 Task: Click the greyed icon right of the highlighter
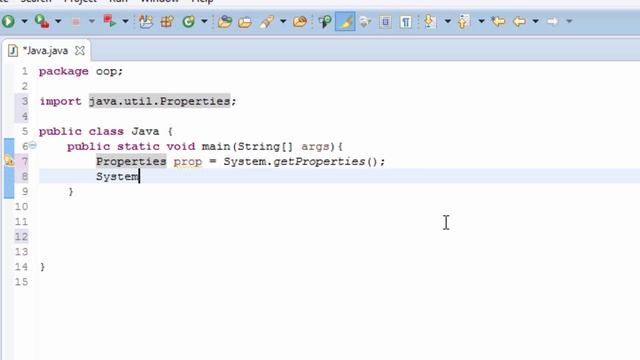coord(365,22)
